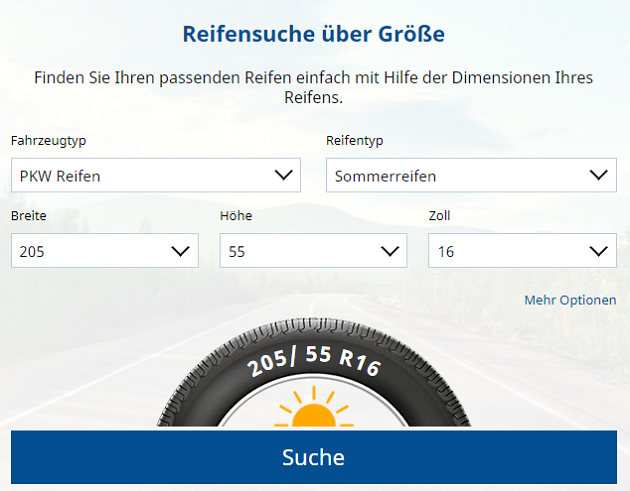Expand the inch dropdown showing 16
The height and width of the screenshot is (491, 630).
(522, 251)
